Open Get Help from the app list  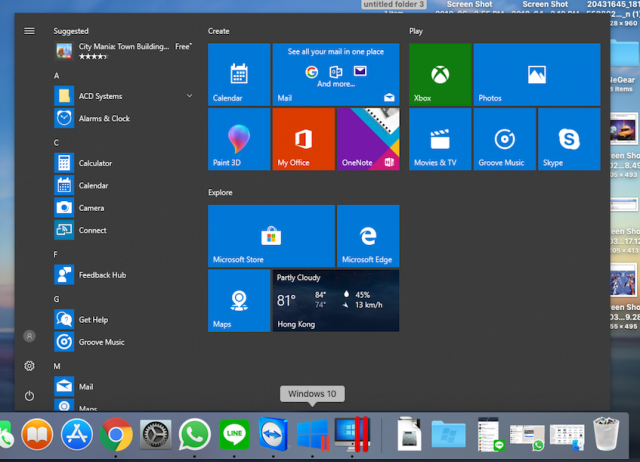coord(124,320)
